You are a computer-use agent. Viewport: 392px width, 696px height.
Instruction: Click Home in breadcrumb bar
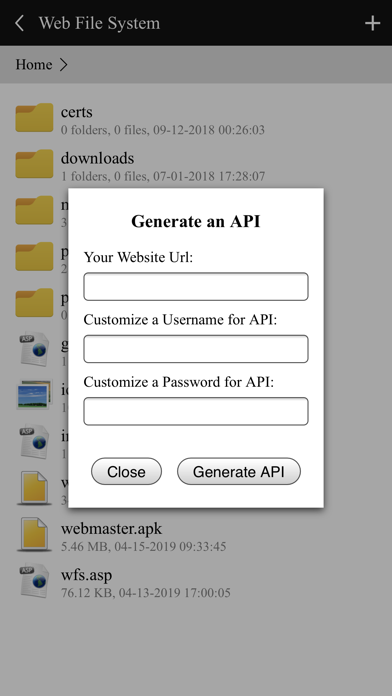coord(34,65)
